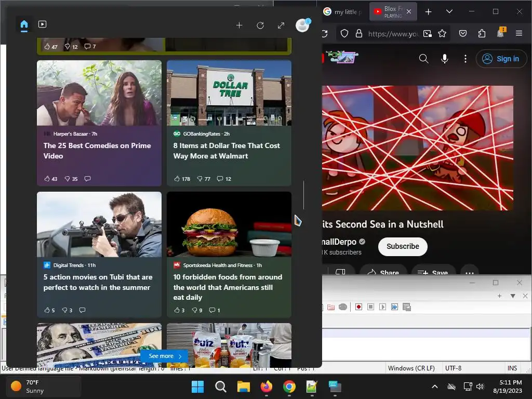Open Notepad++ tab list dropdown arrow
This screenshot has height=399, width=532.
click(x=513, y=296)
